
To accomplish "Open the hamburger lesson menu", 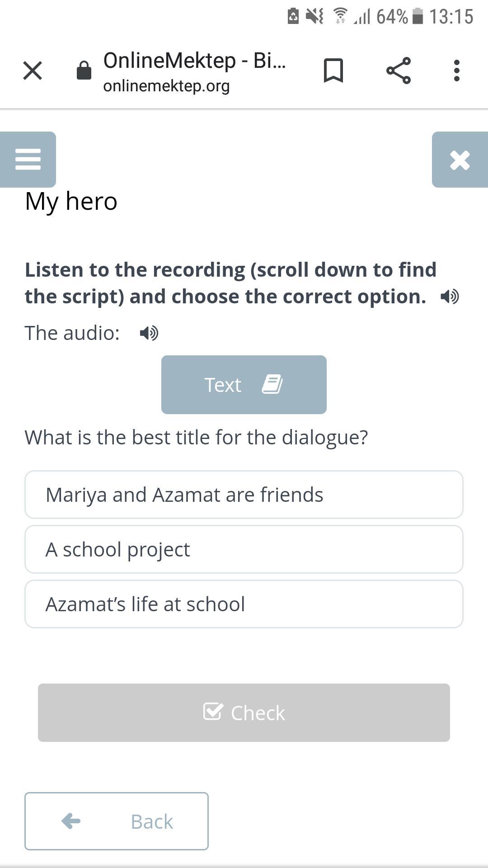I will click(x=28, y=160).
